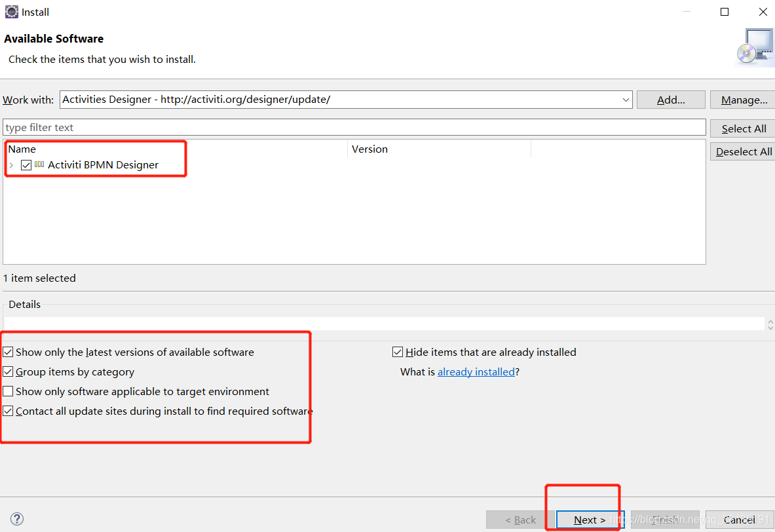775x532 pixels.
Task: Toggle Contact all update sites checkbox
Action: [x=8, y=411]
